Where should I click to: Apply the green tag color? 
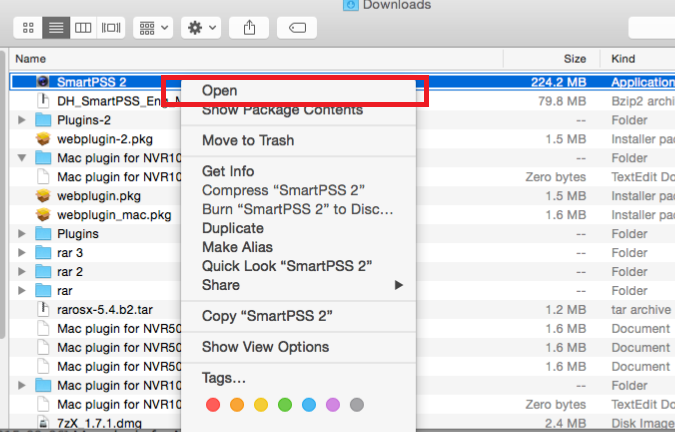coord(285,405)
